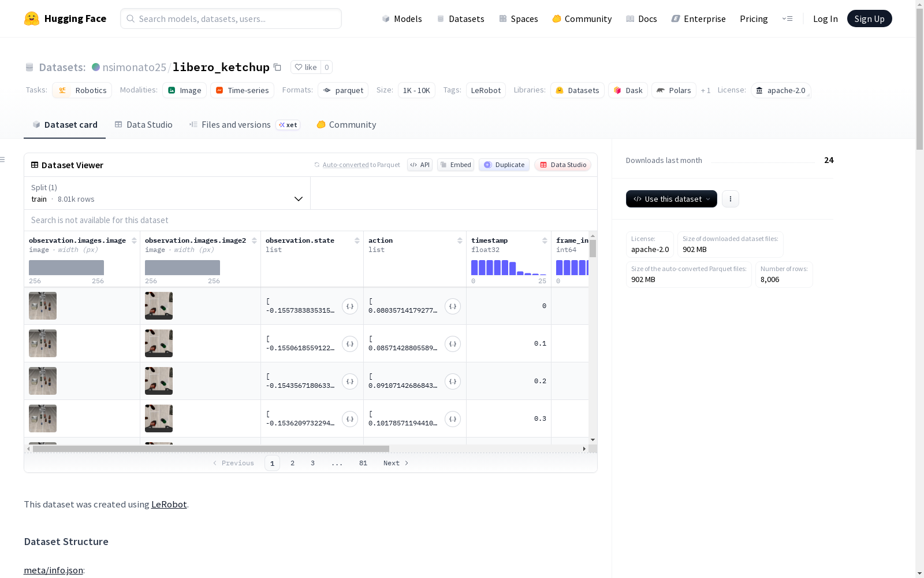Click the API button in Dataset Viewer
This screenshot has width=924, height=578.
[x=420, y=165]
